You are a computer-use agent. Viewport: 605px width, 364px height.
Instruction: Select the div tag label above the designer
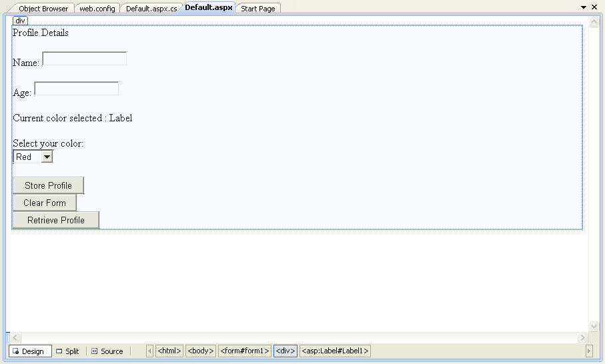point(20,21)
